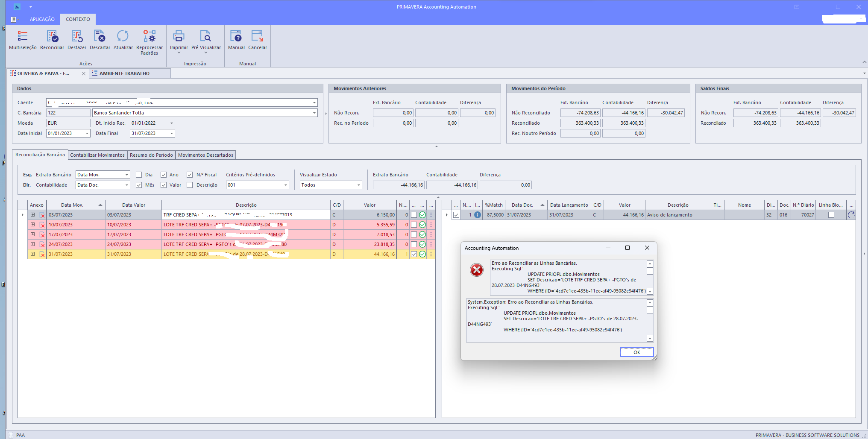868x439 pixels.
Task: Click the Multiseleção ribbon icon
Action: pyautogui.click(x=23, y=37)
